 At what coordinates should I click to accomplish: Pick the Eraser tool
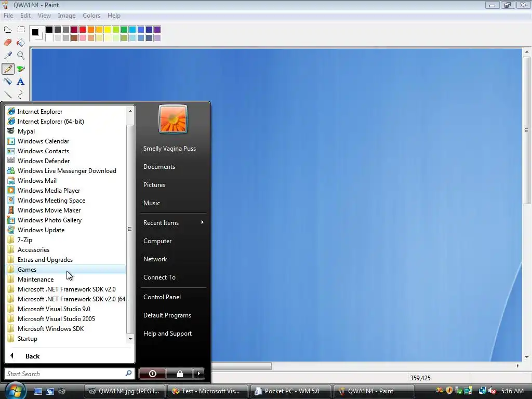pyautogui.click(x=8, y=43)
